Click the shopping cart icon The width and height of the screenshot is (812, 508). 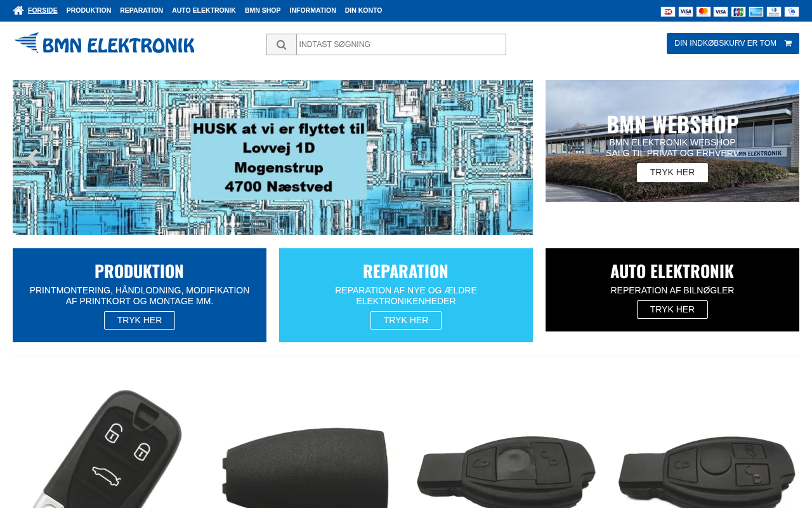coord(788,43)
